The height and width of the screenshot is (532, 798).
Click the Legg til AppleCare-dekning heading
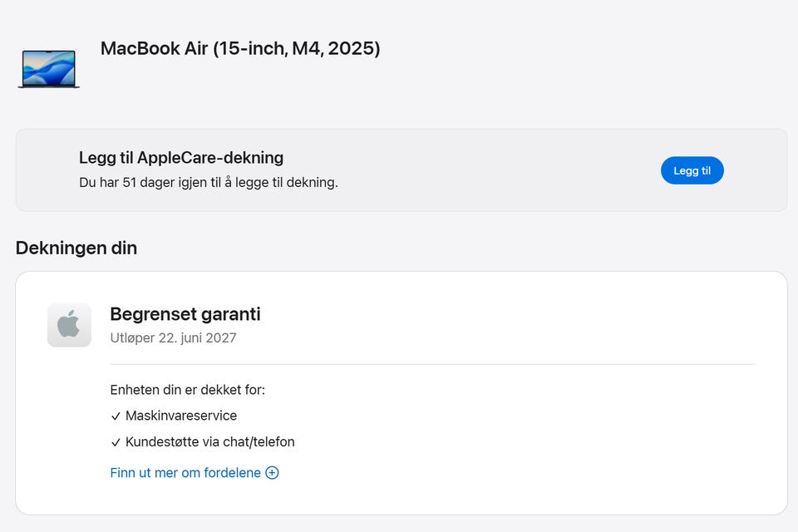[x=181, y=158]
